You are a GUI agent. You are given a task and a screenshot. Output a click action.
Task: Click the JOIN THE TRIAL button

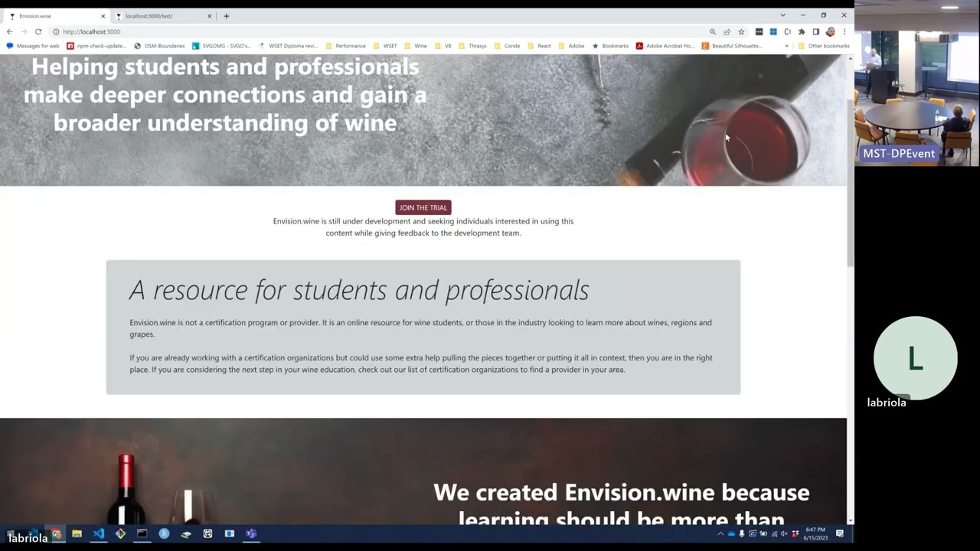tap(423, 207)
